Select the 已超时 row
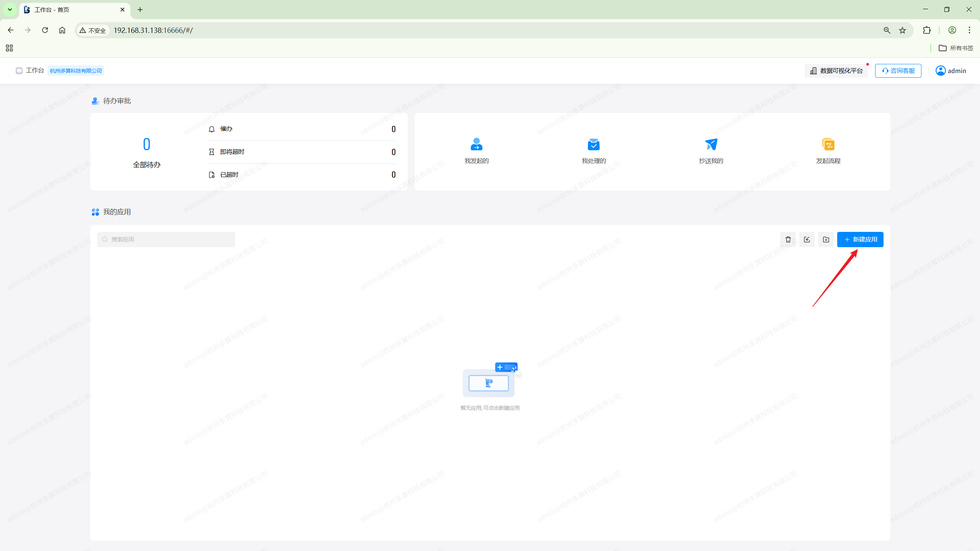This screenshot has width=980, height=551. pos(302,175)
